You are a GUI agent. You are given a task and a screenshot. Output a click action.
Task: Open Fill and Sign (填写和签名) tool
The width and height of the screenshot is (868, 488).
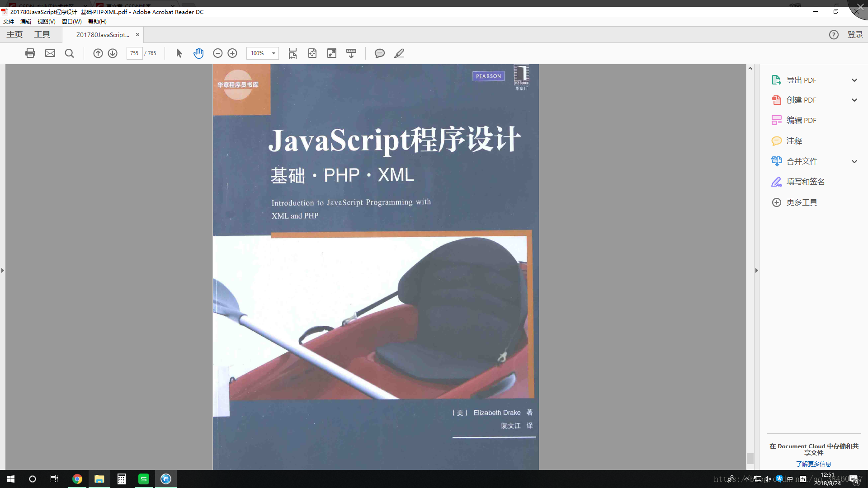tap(798, 182)
